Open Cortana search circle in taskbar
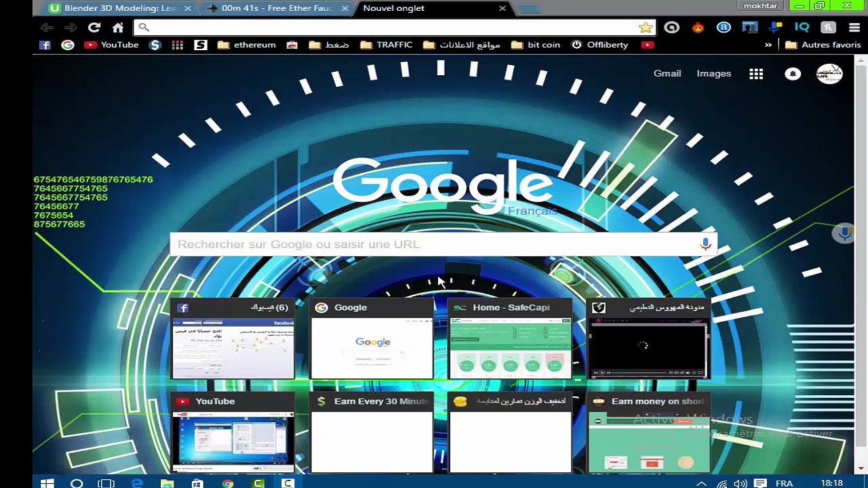868x488 pixels. click(x=77, y=483)
